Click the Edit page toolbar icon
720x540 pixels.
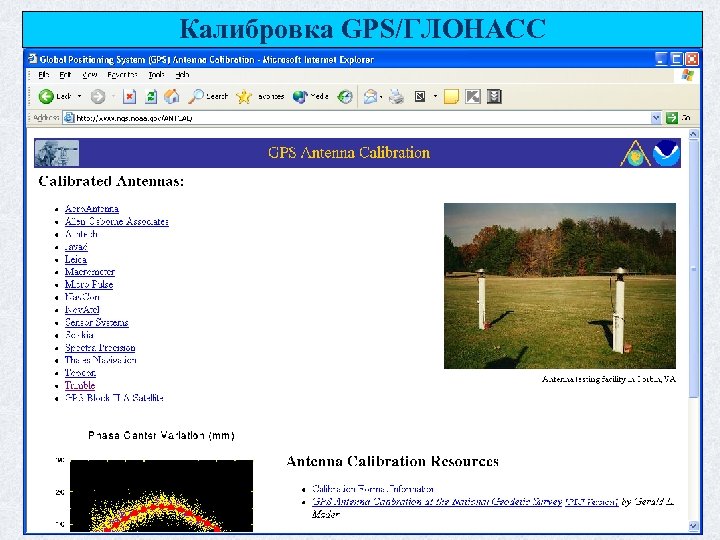pos(420,96)
